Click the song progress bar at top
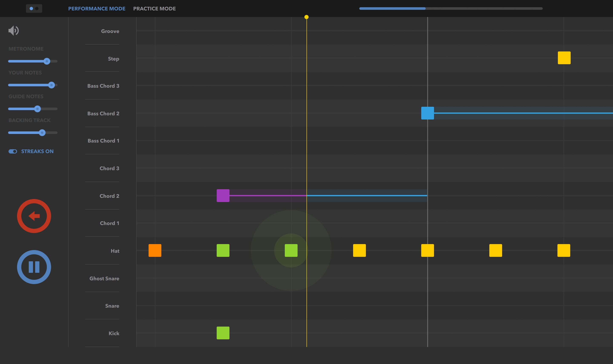Image resolution: width=613 pixels, height=364 pixels. click(451, 9)
